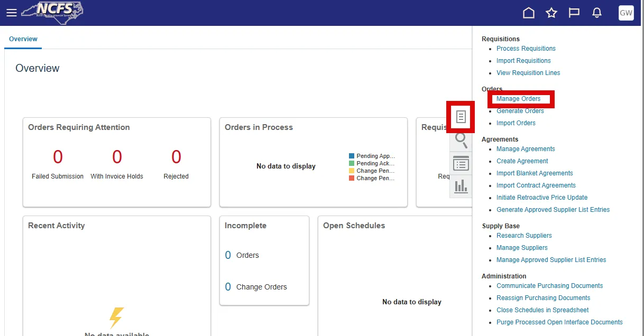Open Import Orders task

516,123
